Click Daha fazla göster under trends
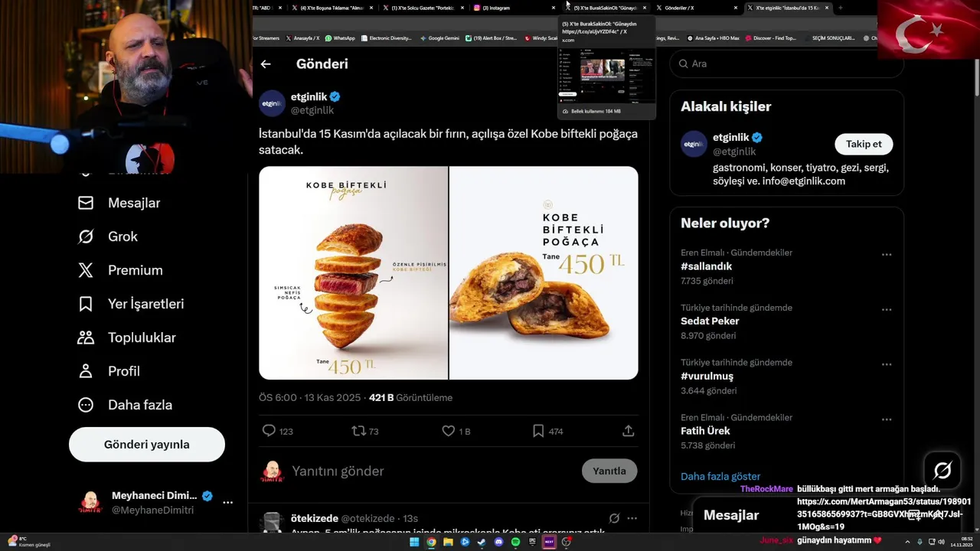This screenshot has height=551, width=980. (x=720, y=476)
